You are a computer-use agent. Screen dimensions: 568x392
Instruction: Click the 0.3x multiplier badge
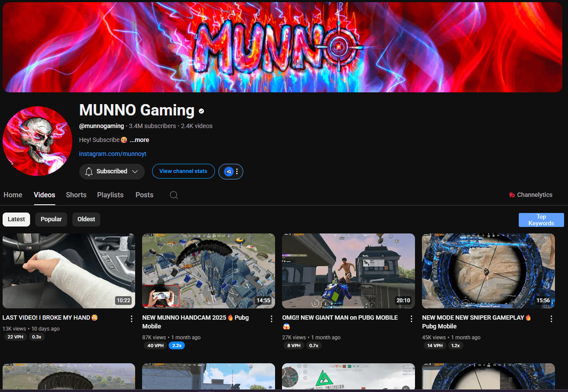pos(37,337)
